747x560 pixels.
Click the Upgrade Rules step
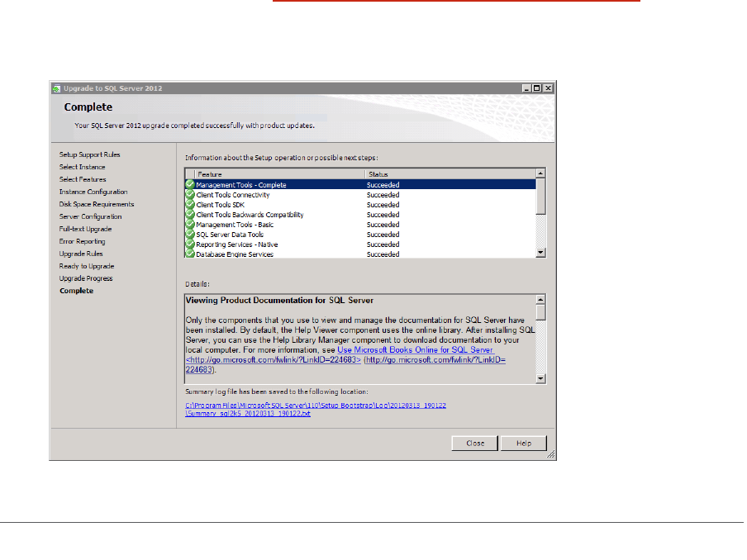click(x=81, y=254)
